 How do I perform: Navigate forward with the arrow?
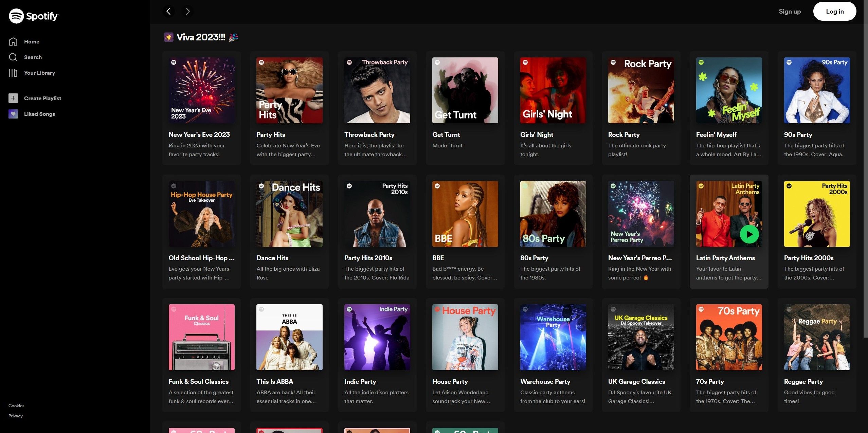click(187, 11)
